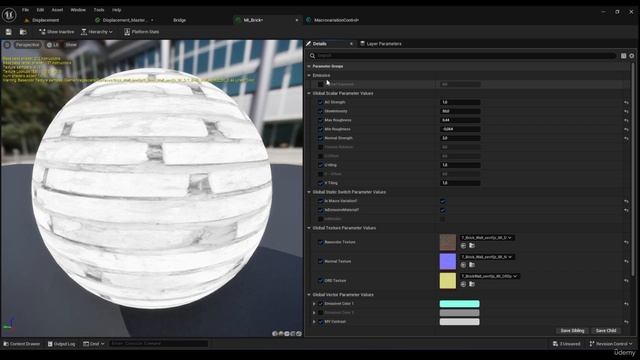This screenshot has width=640, height=360.
Task: Click the Save Child button
Action: [x=606, y=331]
